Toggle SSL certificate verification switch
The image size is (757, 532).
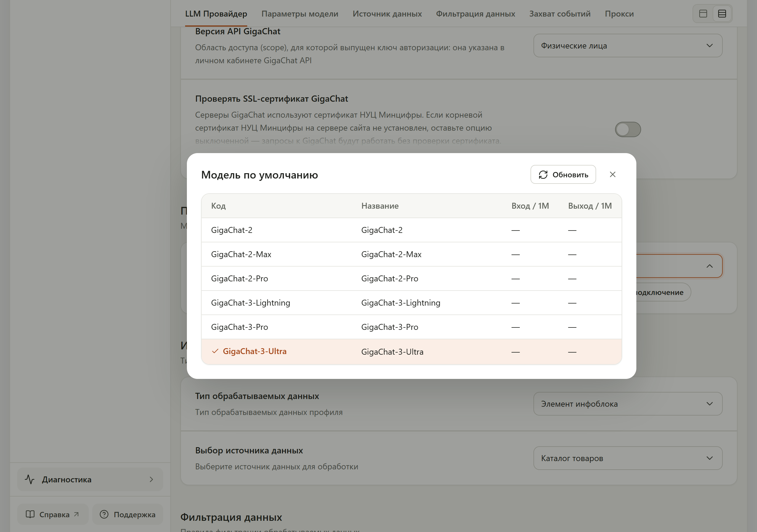[x=628, y=129]
